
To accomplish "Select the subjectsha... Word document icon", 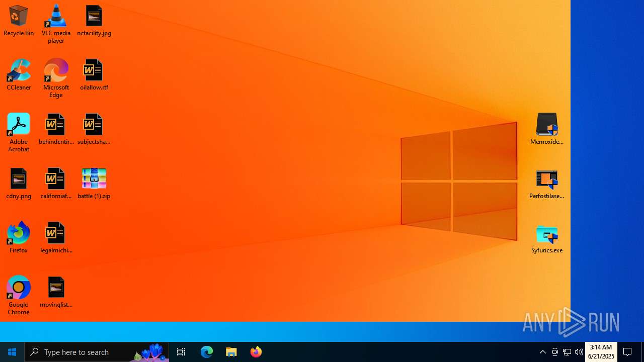I will tap(94, 130).
